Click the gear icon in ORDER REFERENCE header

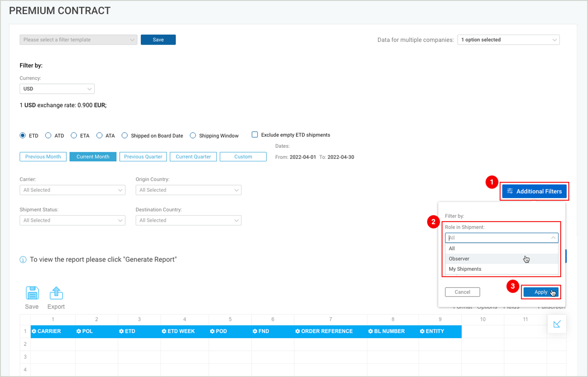298,331
